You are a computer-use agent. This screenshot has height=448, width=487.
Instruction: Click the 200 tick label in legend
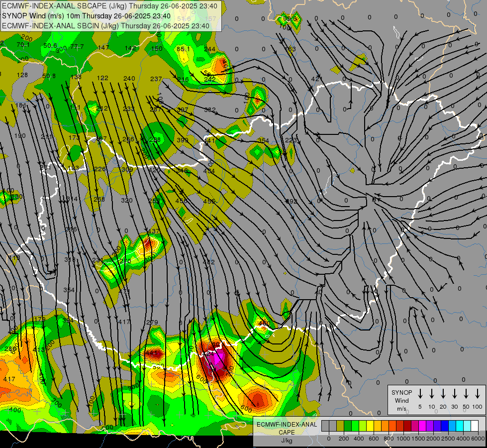tap(344, 439)
